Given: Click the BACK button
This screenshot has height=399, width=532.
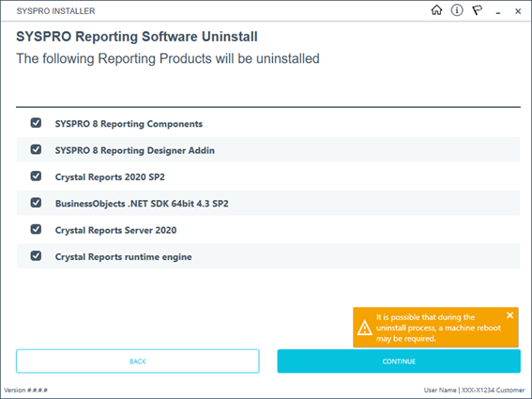Looking at the screenshot, I should (x=138, y=361).
